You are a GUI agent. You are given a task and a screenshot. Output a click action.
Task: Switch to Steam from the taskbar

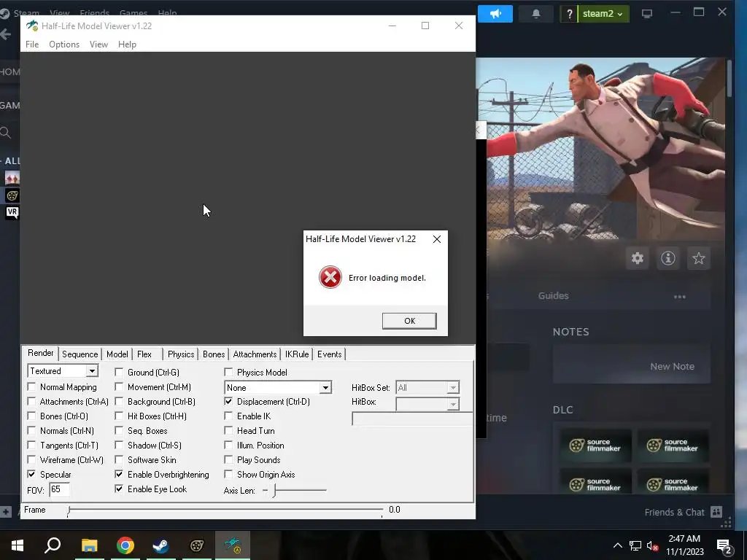(x=160, y=545)
